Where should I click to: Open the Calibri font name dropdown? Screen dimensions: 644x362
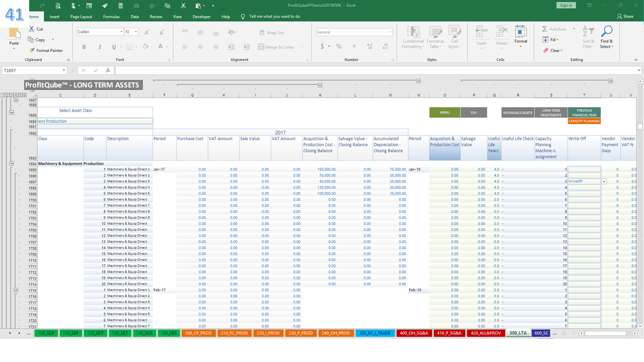click(x=121, y=32)
